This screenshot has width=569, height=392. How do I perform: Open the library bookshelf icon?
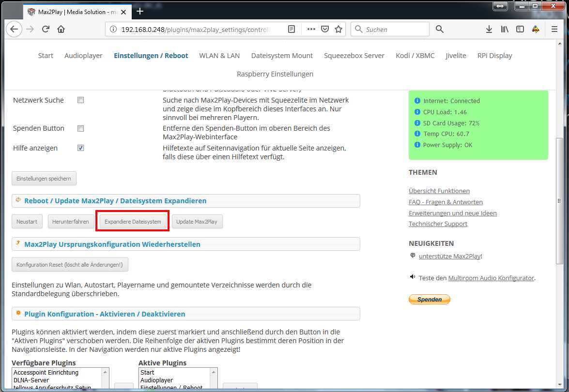click(x=505, y=29)
